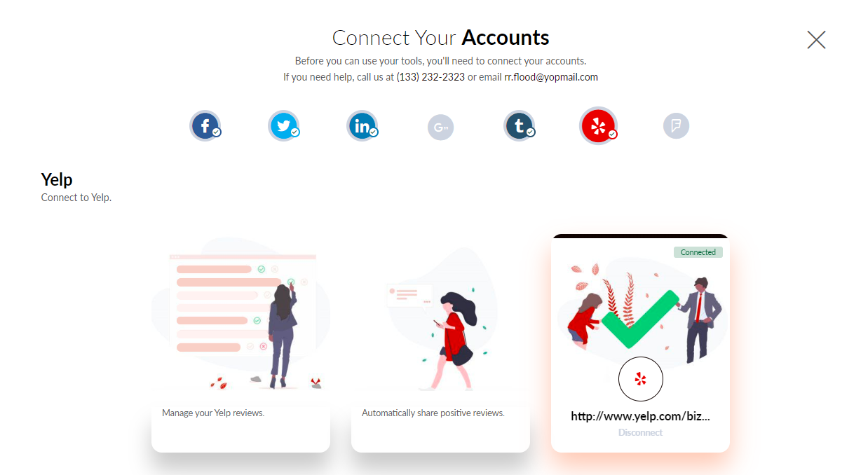Screen dimensions: 868x475
Task: Open the Manage your Yelp reviews card
Action: [x=240, y=343]
